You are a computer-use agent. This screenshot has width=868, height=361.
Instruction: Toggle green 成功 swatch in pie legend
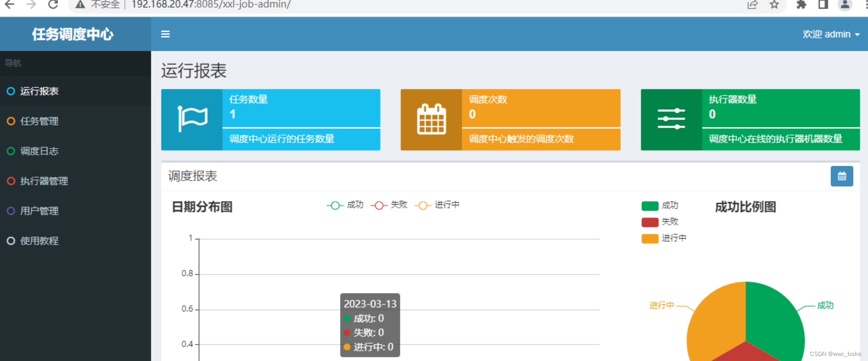[650, 206]
